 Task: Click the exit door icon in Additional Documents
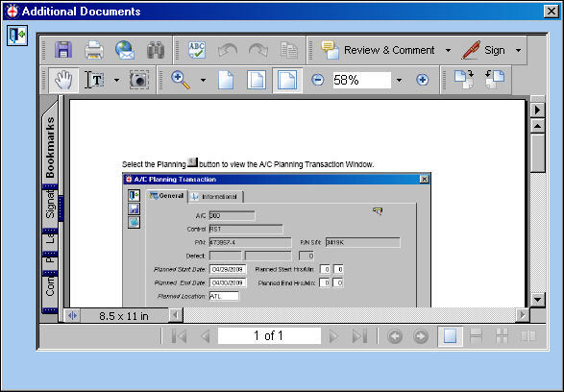(17, 36)
